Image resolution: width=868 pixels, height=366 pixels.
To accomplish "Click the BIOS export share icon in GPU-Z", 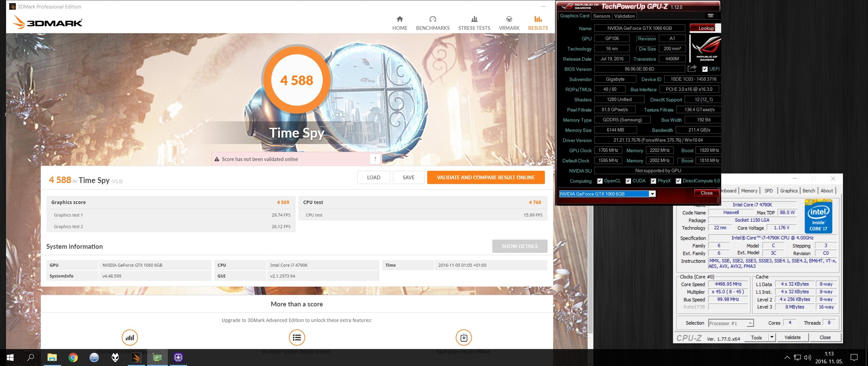I will point(692,69).
